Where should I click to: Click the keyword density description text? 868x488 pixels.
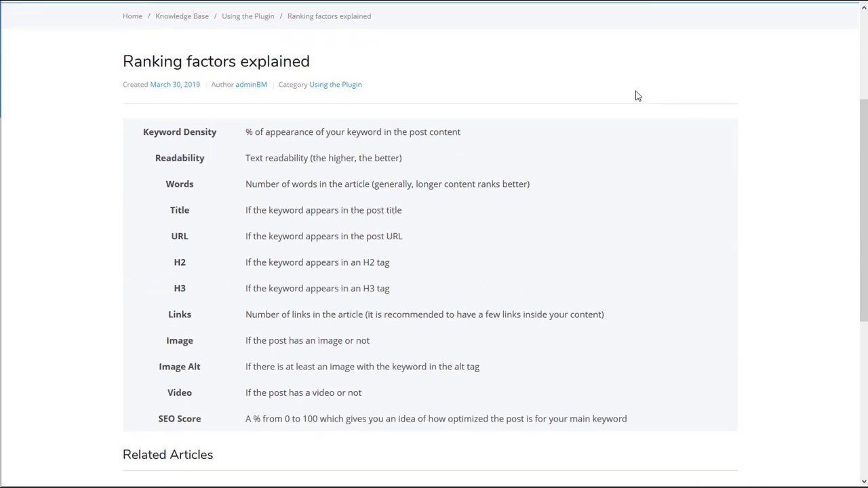(353, 132)
